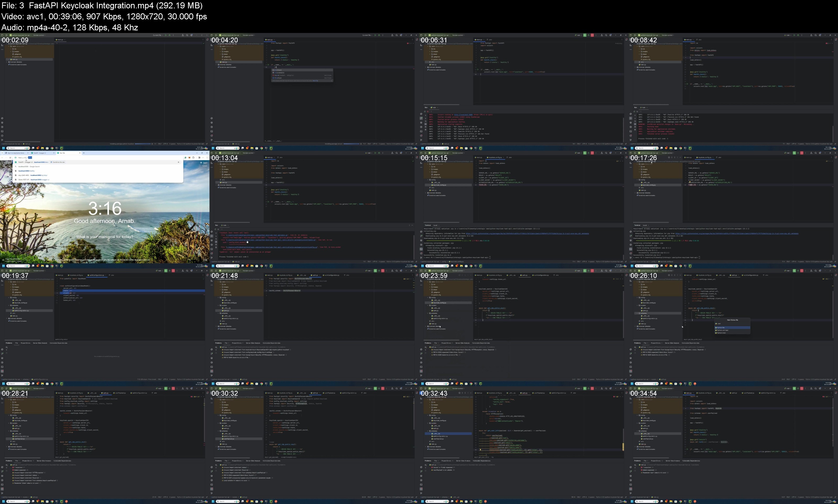Click 'Good afternoon, Arnab.' greeting in browser frame
838x504 pixels.
click(105, 221)
